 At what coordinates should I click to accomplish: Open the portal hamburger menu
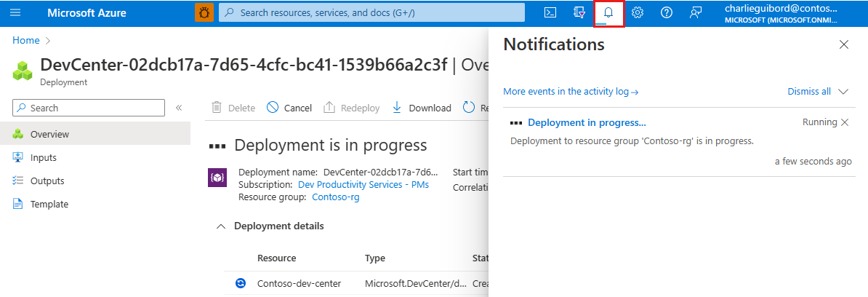click(x=16, y=13)
